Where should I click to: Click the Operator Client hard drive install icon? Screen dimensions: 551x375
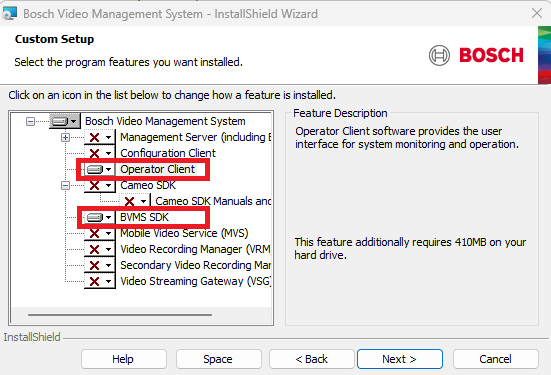click(x=94, y=169)
